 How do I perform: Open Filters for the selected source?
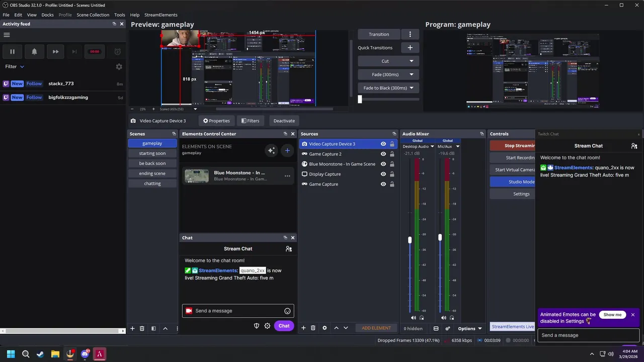(250, 121)
